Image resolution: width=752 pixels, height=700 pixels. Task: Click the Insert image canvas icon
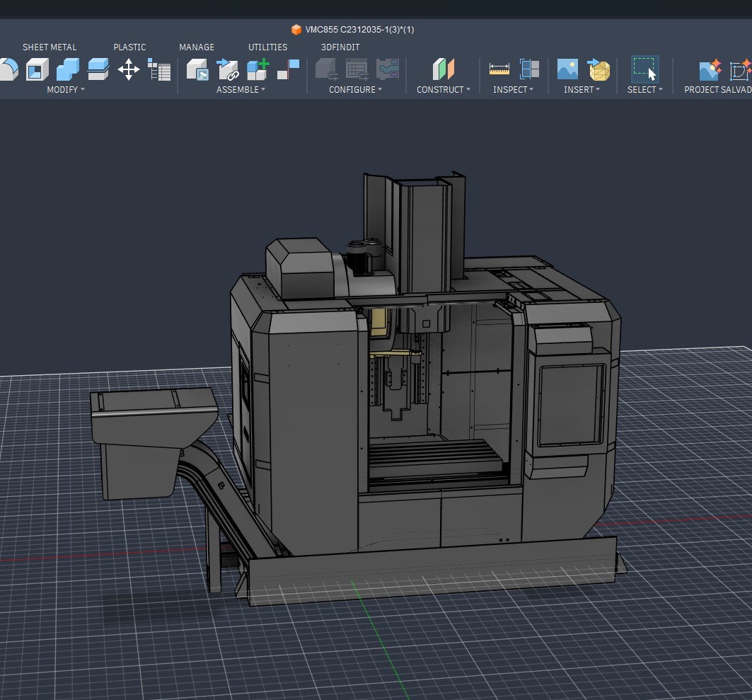pyautogui.click(x=568, y=69)
